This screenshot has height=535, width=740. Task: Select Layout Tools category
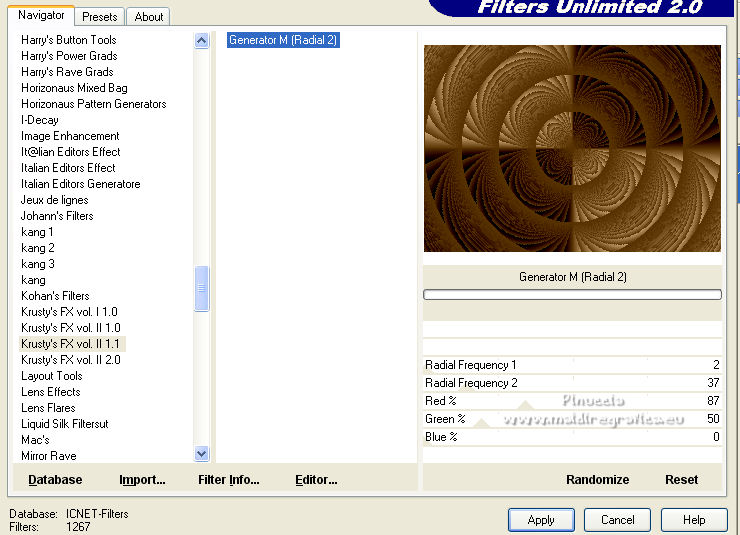(51, 376)
